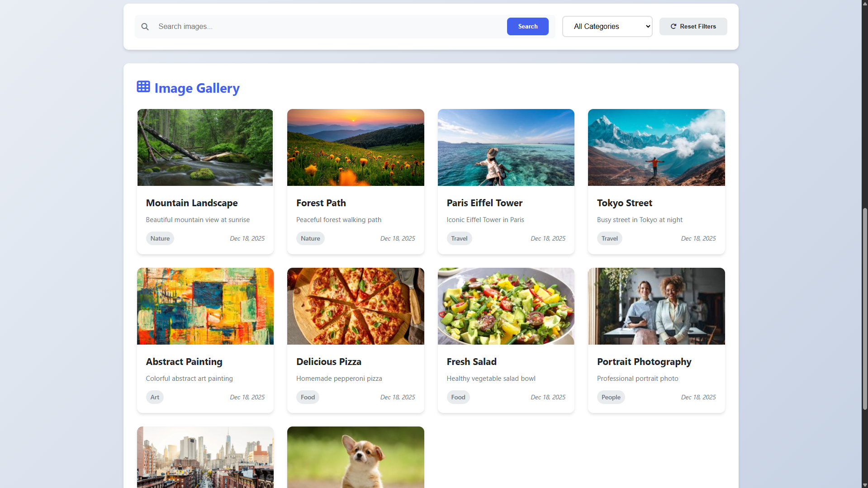868x488 pixels.
Task: Click the city skyline thumbnail
Action: 205,457
